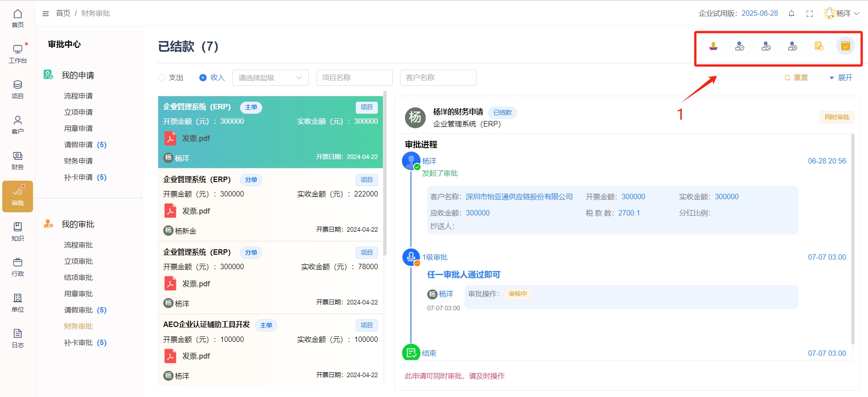
Task: Open 用章审批 menu item
Action: (78, 294)
